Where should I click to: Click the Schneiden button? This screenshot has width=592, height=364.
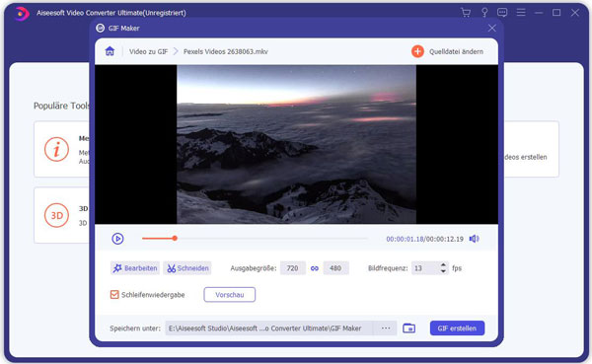coord(187,268)
